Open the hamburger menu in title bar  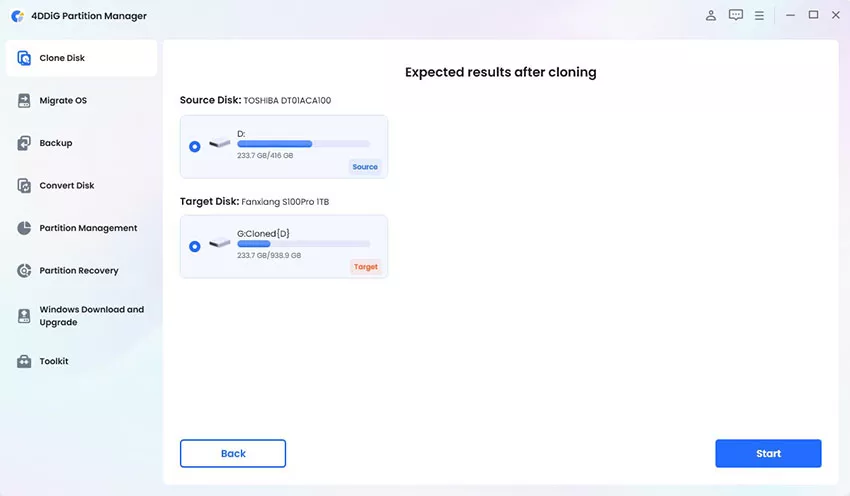point(759,16)
